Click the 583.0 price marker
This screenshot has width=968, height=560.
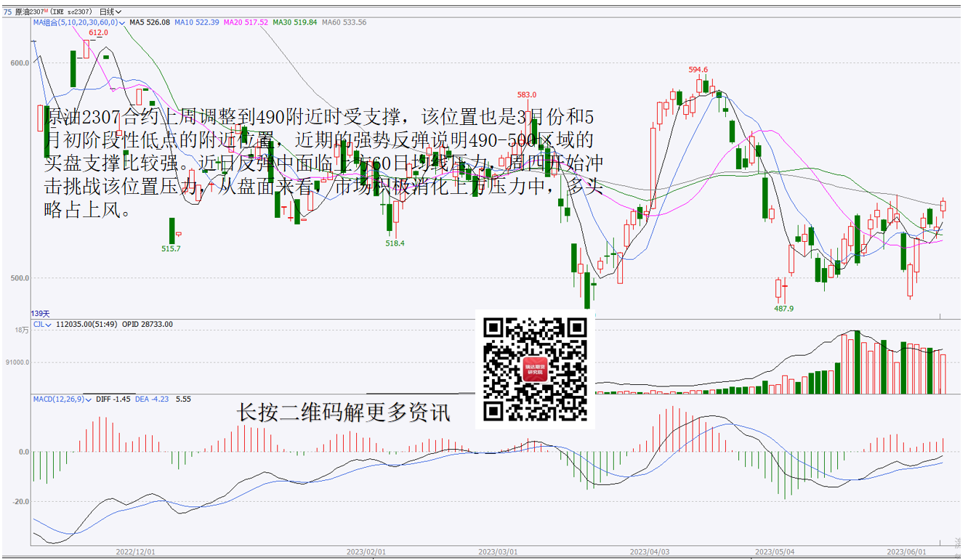pos(527,94)
